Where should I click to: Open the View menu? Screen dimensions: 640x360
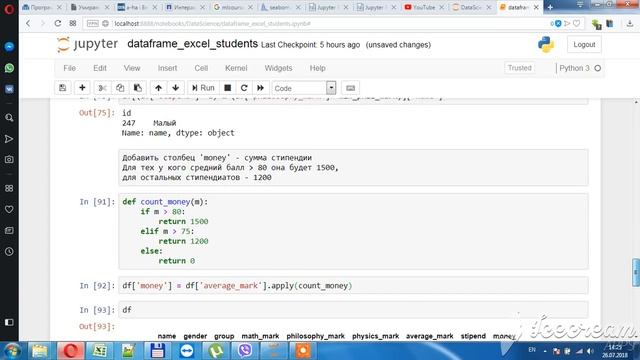point(132,68)
